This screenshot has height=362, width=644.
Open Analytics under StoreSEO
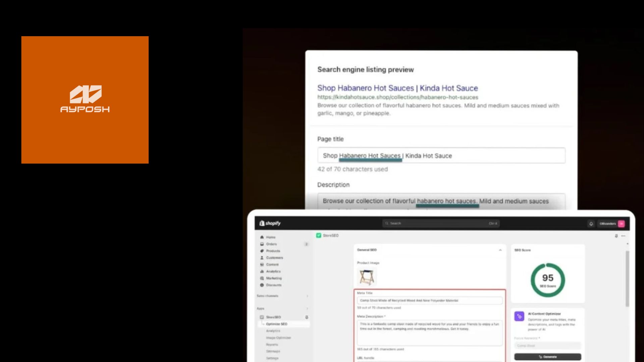[x=273, y=331]
